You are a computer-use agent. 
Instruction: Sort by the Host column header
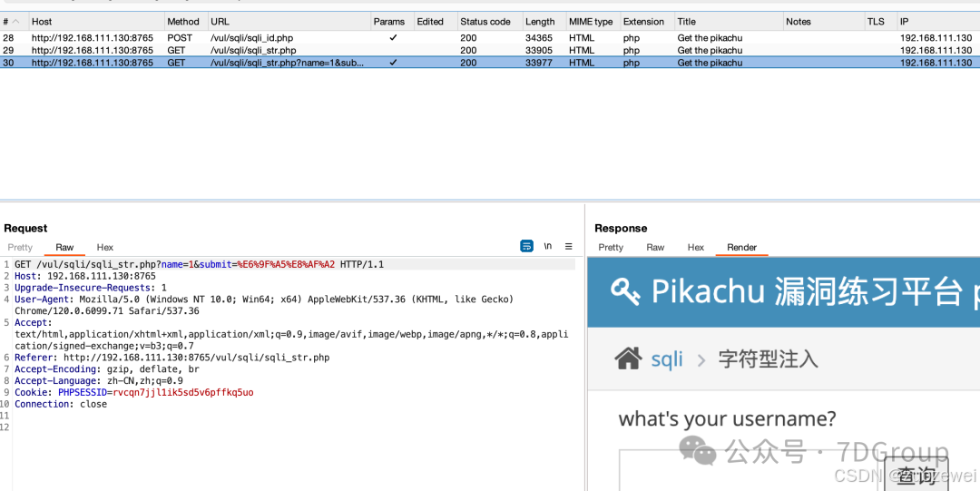[96, 21]
